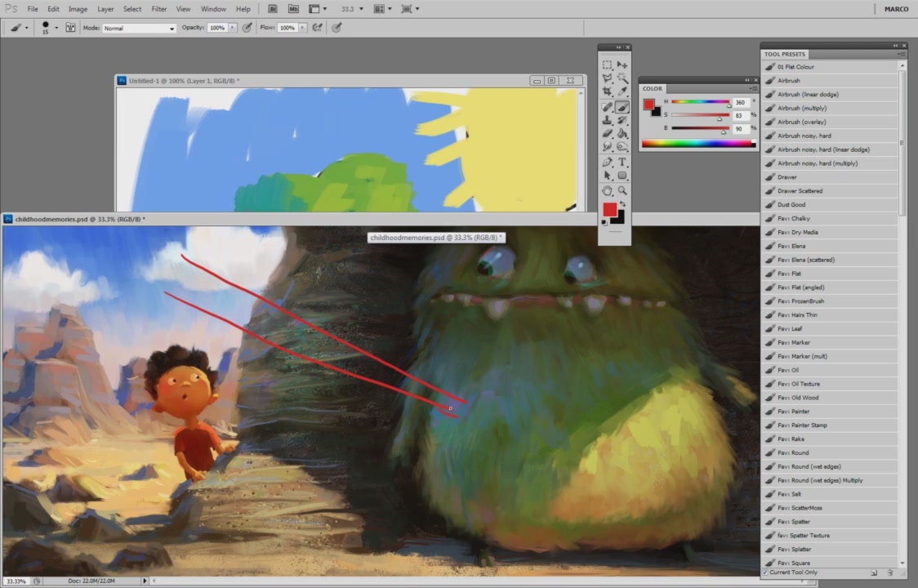Select the Move tool
918x588 pixels.
(x=622, y=65)
